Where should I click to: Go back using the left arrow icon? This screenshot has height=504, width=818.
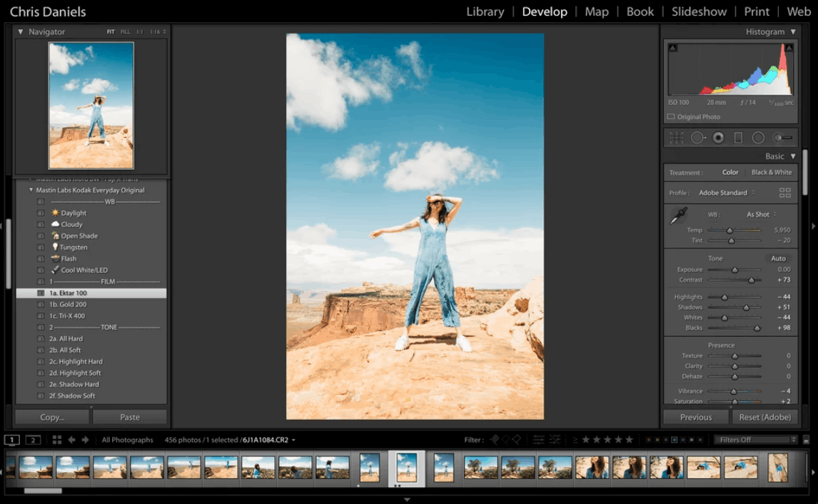coord(71,440)
